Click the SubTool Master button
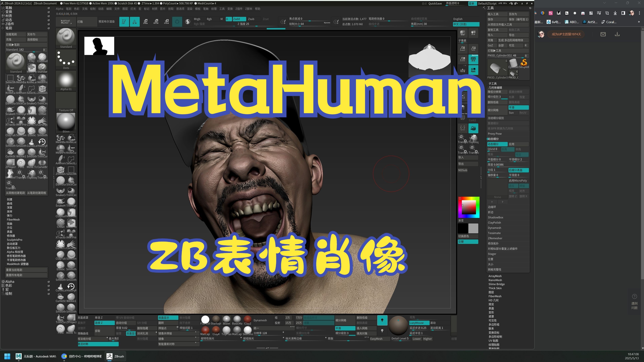 (65, 22)
